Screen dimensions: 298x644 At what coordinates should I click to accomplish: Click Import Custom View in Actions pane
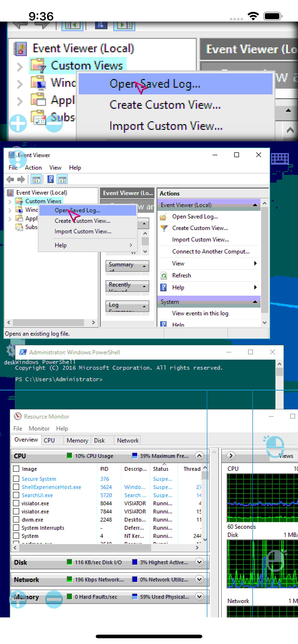click(x=200, y=240)
